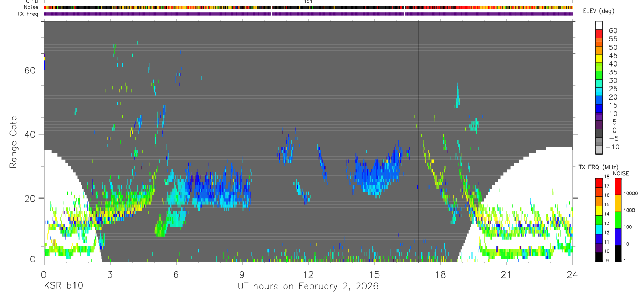Click the 'Noise' strip label at top left

click(x=32, y=7)
